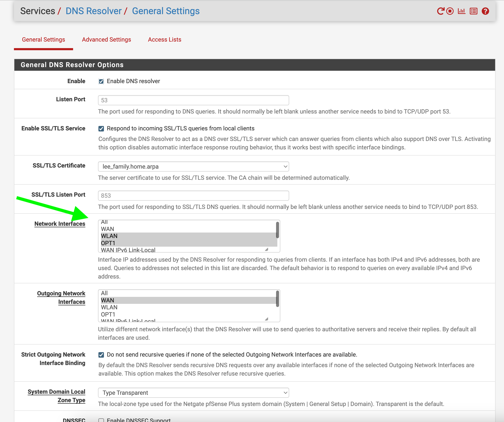
Task: Switch to General Settings tab
Action: point(44,40)
